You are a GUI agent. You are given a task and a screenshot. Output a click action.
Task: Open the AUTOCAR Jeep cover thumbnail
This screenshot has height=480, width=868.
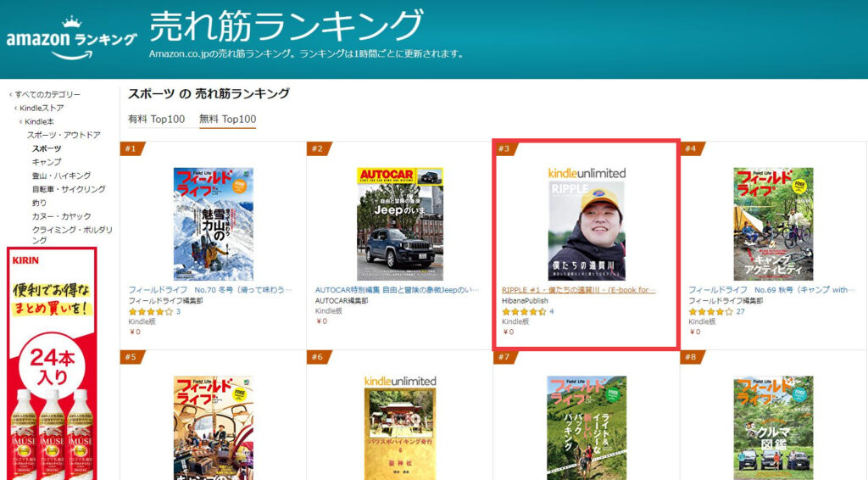[x=399, y=224]
